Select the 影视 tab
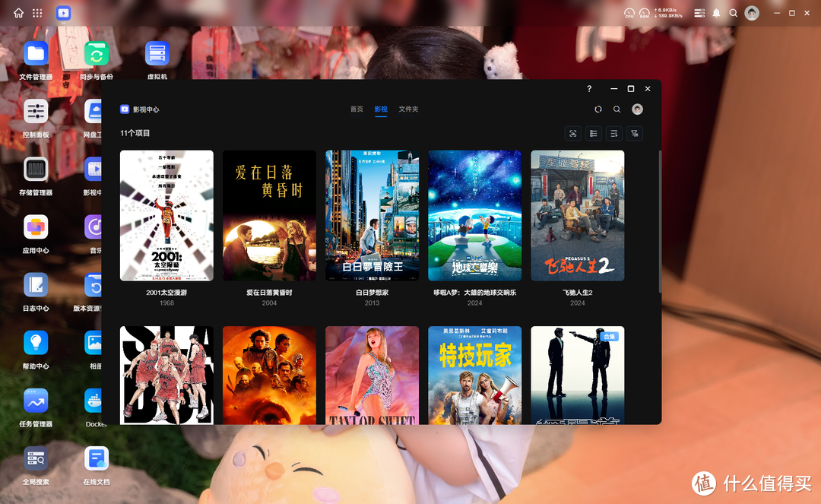Screen dimensions: 821x504 (x=381, y=109)
